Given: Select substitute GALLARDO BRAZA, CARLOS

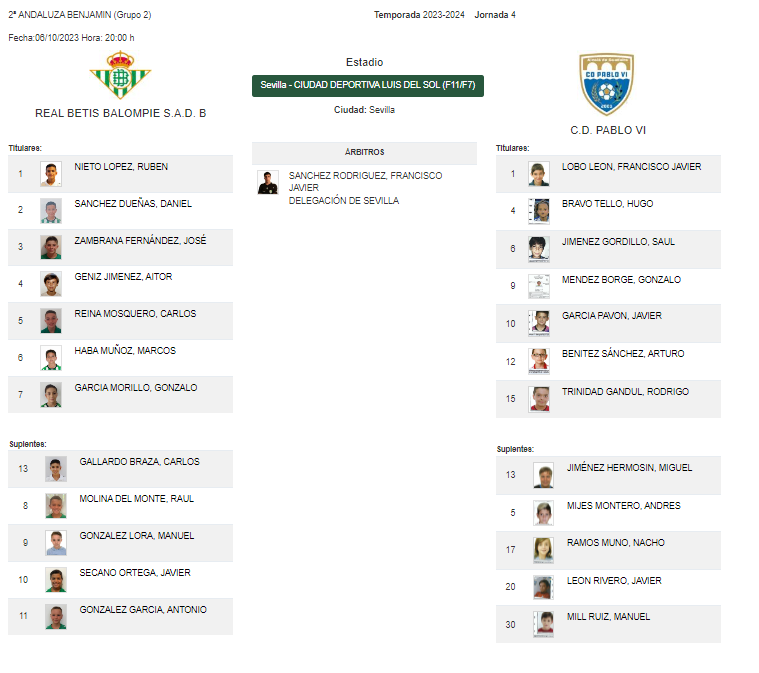Looking at the screenshot, I should 139,462.
